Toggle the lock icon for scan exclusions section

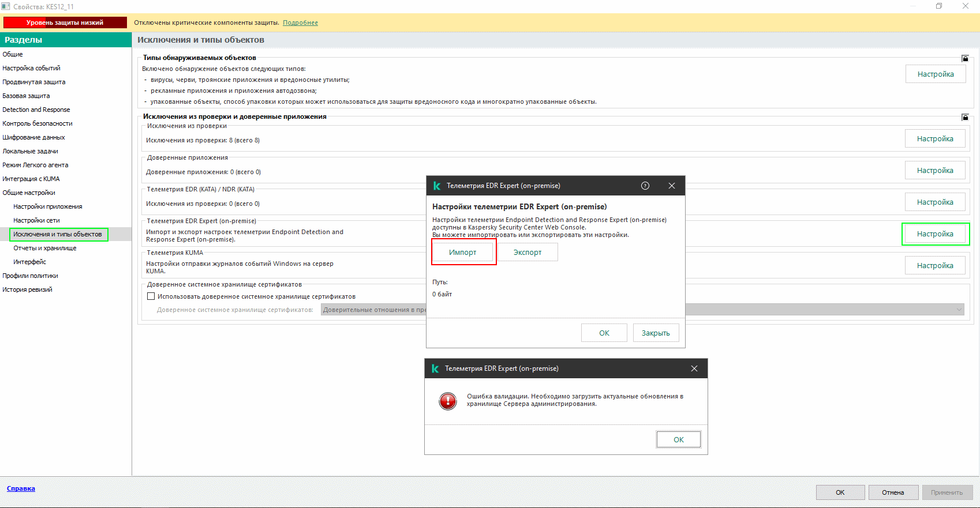coord(964,117)
